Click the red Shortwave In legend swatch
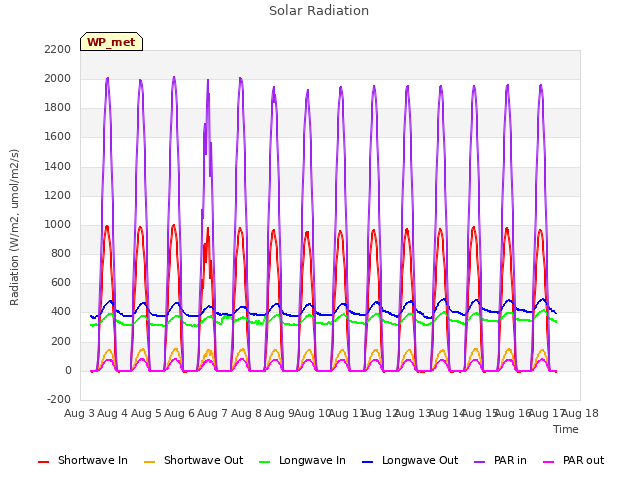The width and height of the screenshot is (640, 480). (x=44, y=462)
